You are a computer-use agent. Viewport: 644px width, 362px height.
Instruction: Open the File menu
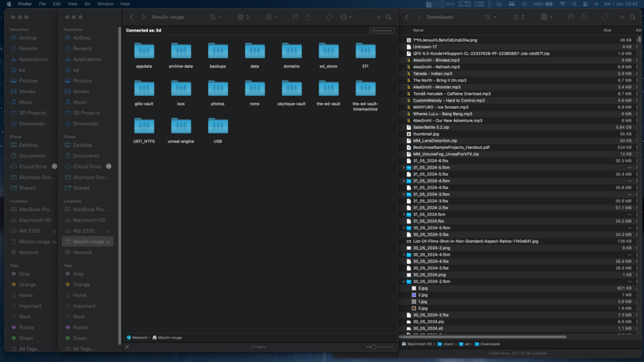(43, 4)
